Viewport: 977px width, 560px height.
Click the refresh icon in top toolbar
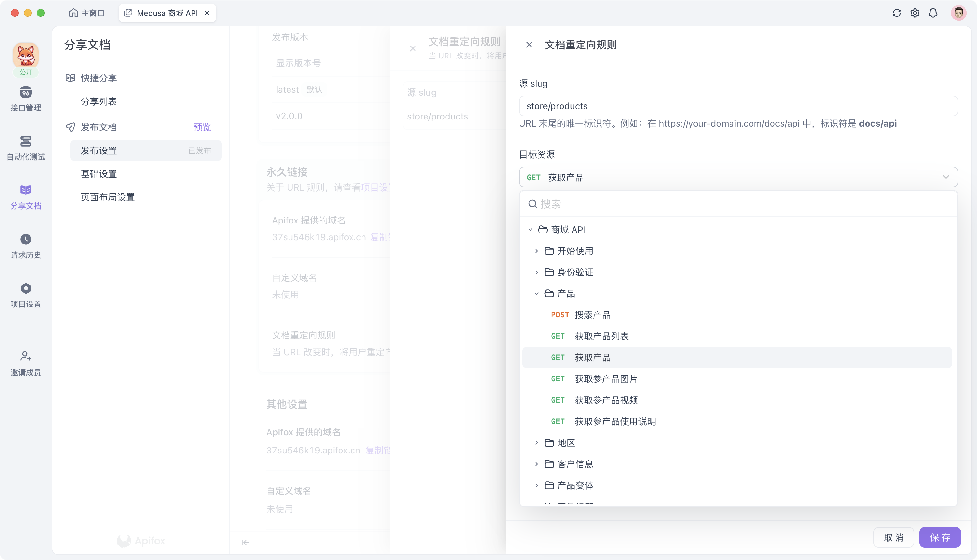[x=897, y=13]
